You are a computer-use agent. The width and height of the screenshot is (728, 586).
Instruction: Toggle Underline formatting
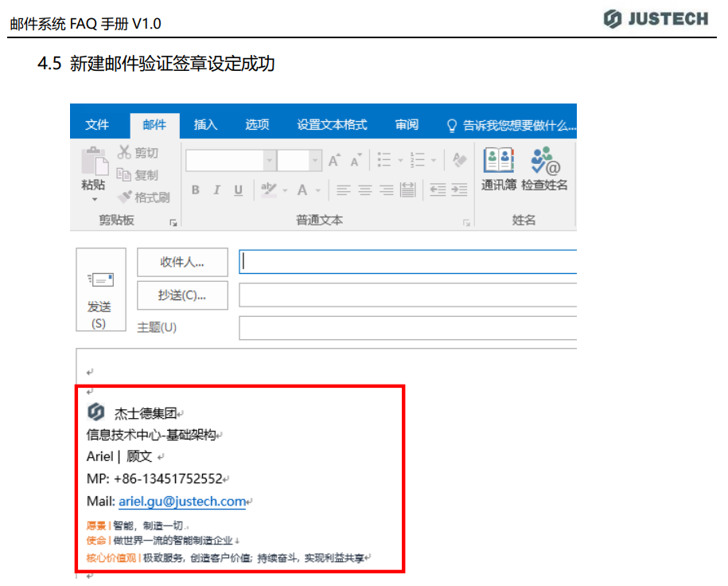point(238,189)
